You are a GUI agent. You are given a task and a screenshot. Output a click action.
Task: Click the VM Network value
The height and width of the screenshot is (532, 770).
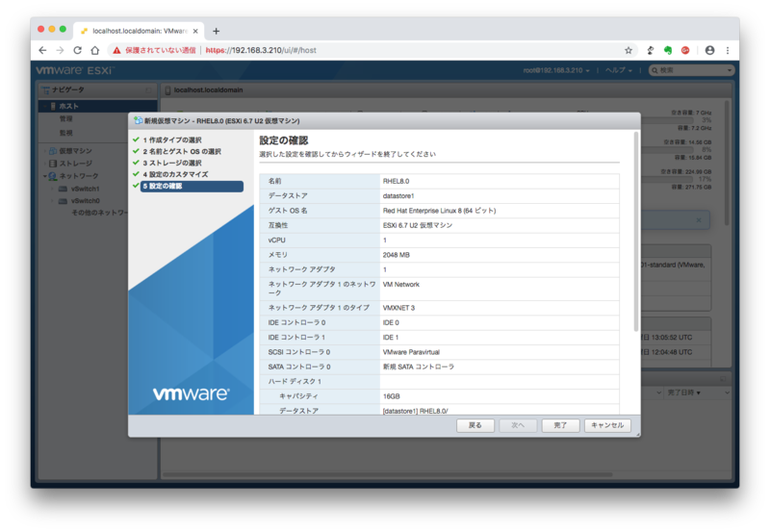400,284
